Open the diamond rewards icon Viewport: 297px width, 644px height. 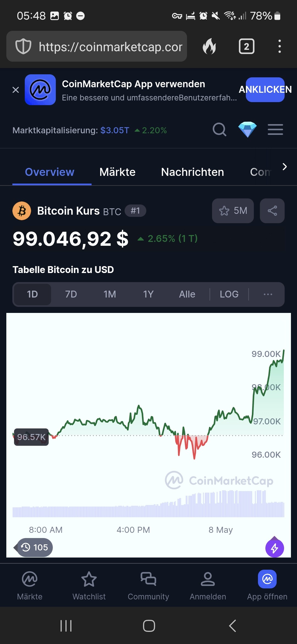pyautogui.click(x=247, y=130)
